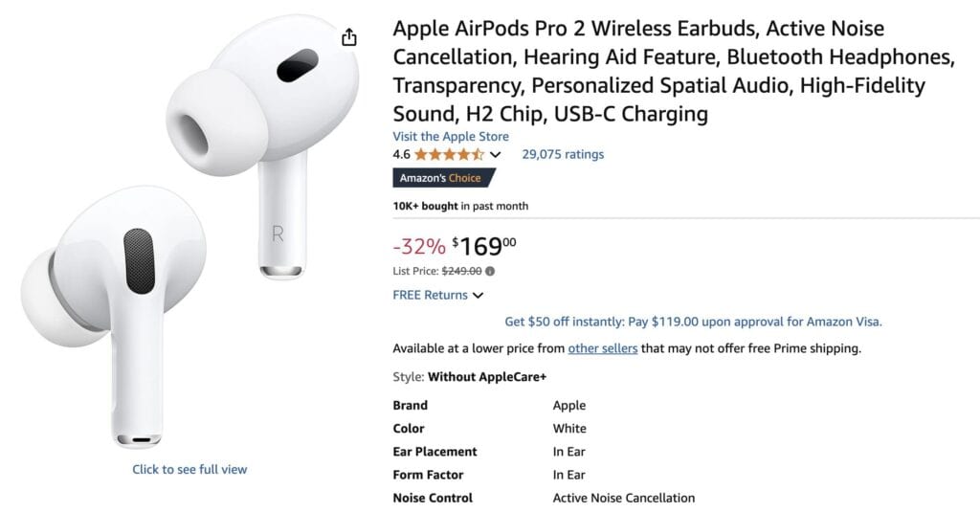
Task: Open the Amazon Visa $50 off offer
Action: click(693, 322)
